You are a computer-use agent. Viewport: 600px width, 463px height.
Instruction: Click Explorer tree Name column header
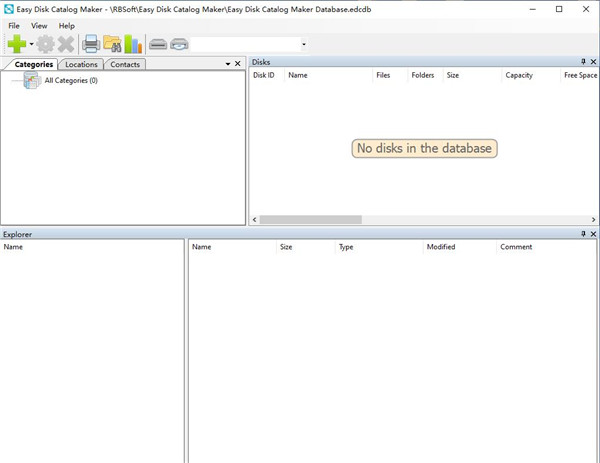(92, 247)
